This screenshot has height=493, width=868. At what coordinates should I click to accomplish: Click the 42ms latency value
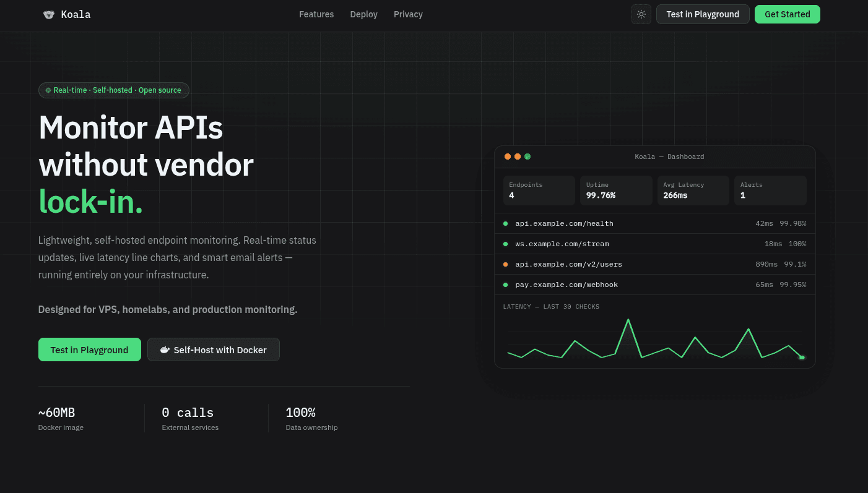click(764, 223)
